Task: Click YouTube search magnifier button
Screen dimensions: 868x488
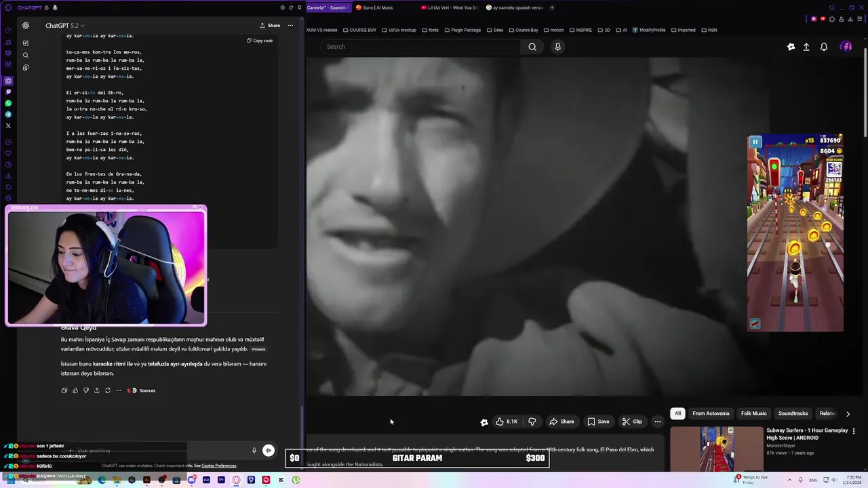Action: 532,47
